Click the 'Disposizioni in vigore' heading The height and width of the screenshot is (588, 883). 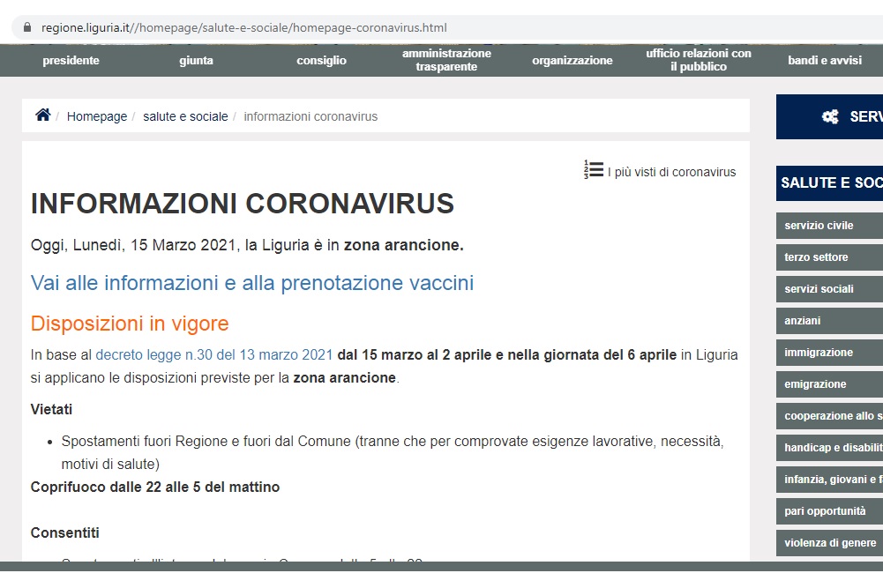pos(130,324)
